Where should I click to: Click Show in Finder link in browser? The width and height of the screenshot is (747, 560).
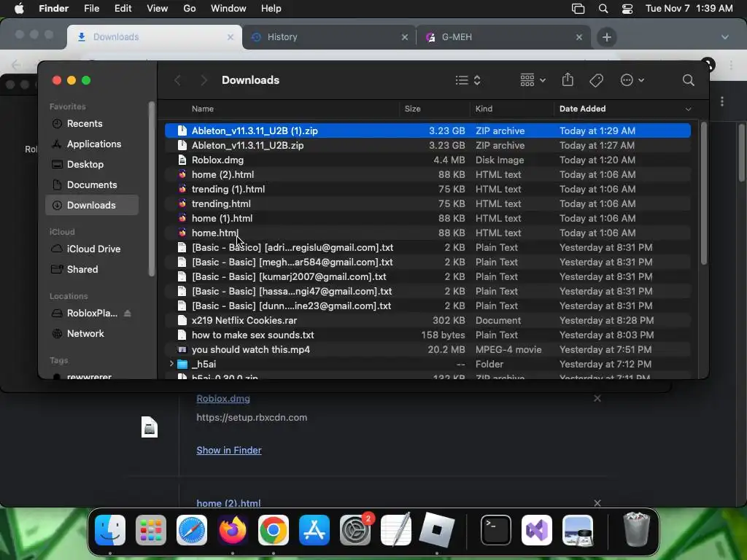[228, 450]
